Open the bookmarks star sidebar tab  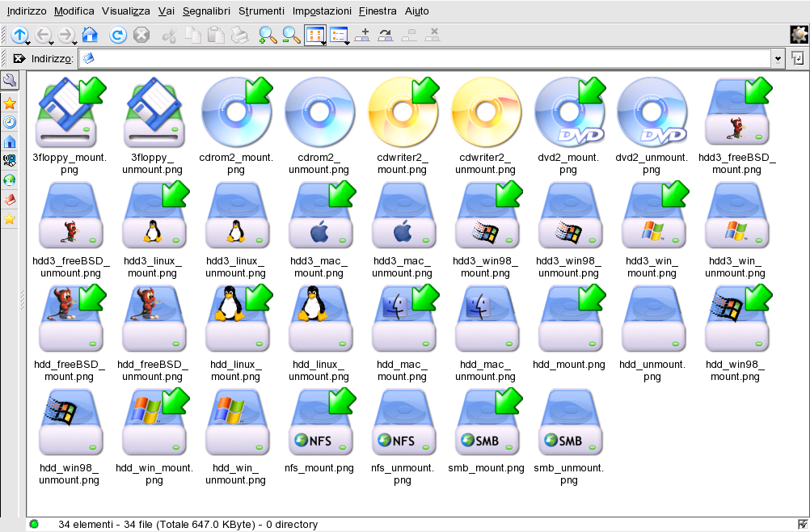[10, 103]
